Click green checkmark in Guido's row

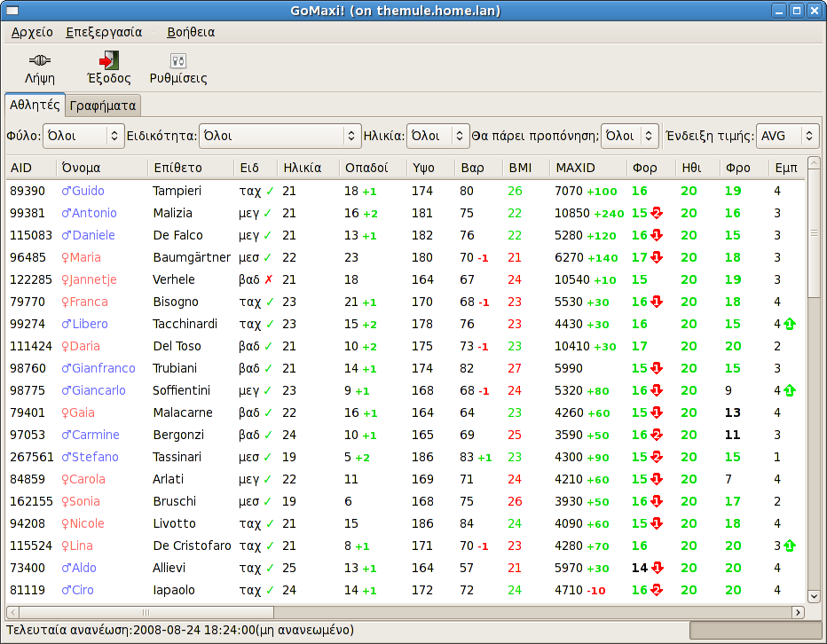click(x=270, y=191)
